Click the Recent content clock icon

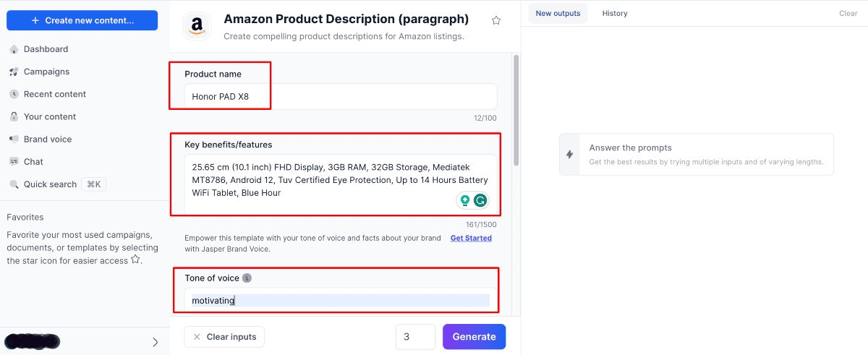click(14, 94)
